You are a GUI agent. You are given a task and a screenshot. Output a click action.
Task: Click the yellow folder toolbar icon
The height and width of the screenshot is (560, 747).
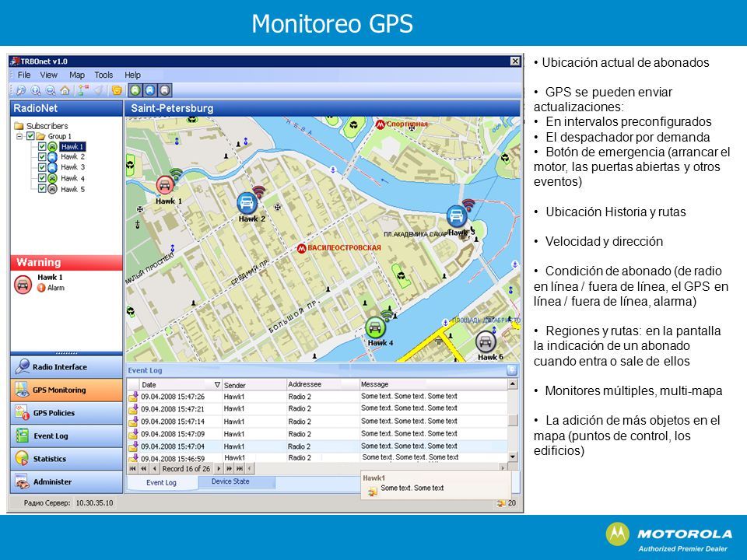[116, 90]
